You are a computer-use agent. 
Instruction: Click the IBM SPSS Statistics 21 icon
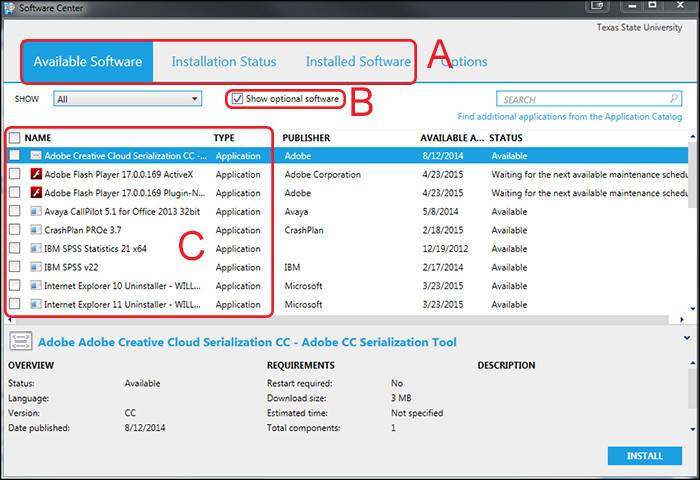(x=36, y=248)
